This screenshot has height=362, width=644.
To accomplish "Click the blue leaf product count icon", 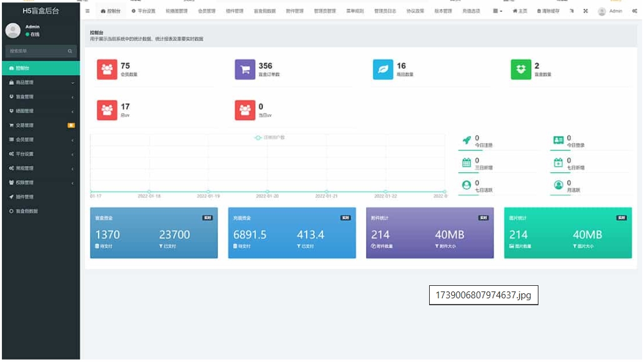I will (x=383, y=70).
